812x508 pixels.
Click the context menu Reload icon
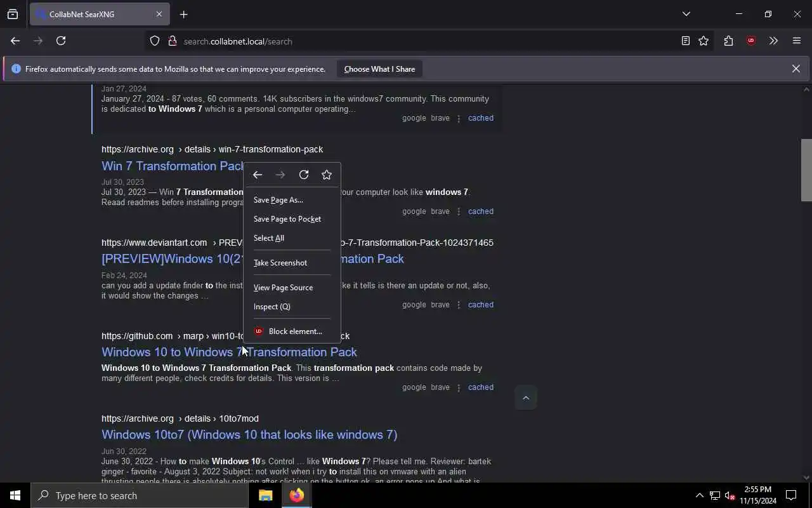304,175
